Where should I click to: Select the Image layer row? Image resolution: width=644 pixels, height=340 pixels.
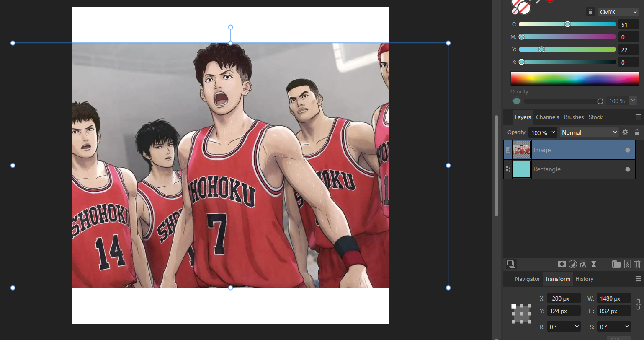(569, 150)
